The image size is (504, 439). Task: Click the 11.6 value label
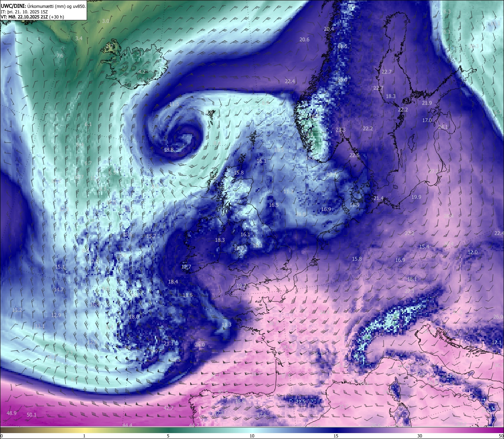point(187,295)
